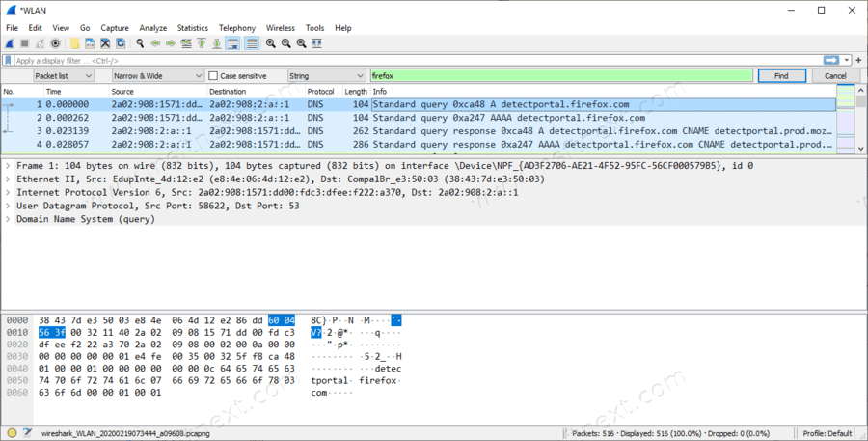
Task: Stop the running capture
Action: [25, 43]
